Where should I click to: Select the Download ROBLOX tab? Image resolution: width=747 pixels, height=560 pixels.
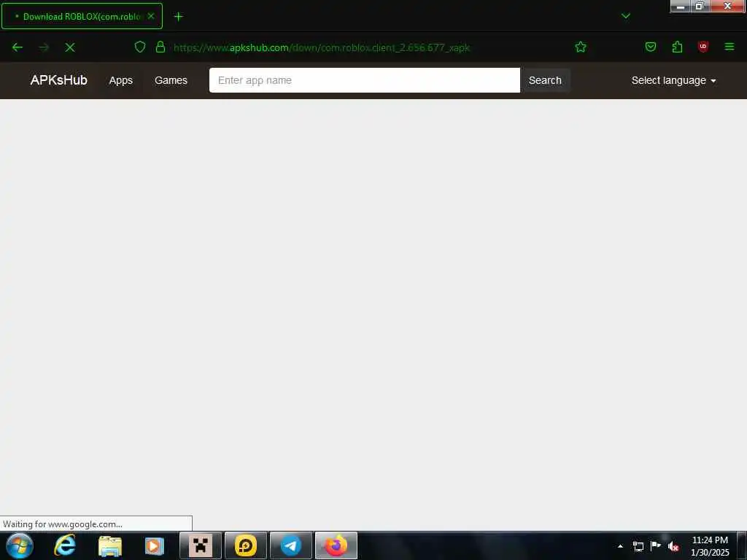[82, 16]
